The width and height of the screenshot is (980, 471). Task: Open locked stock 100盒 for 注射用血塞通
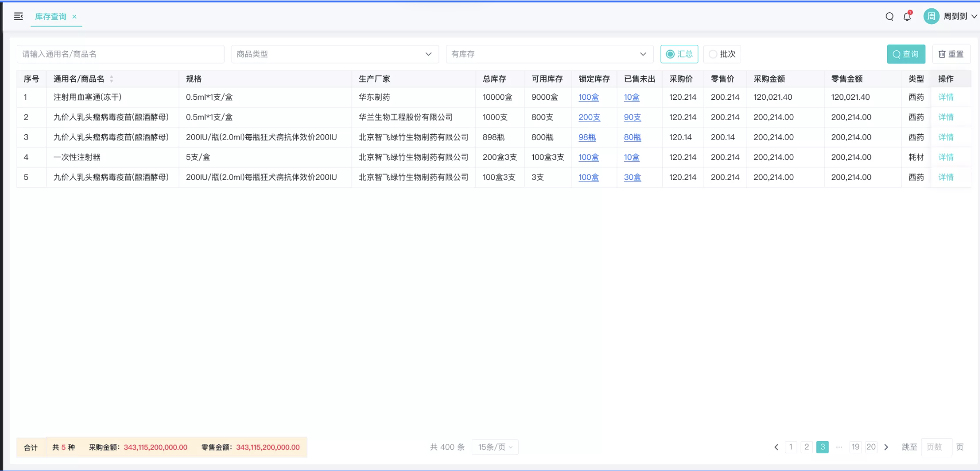tap(588, 97)
